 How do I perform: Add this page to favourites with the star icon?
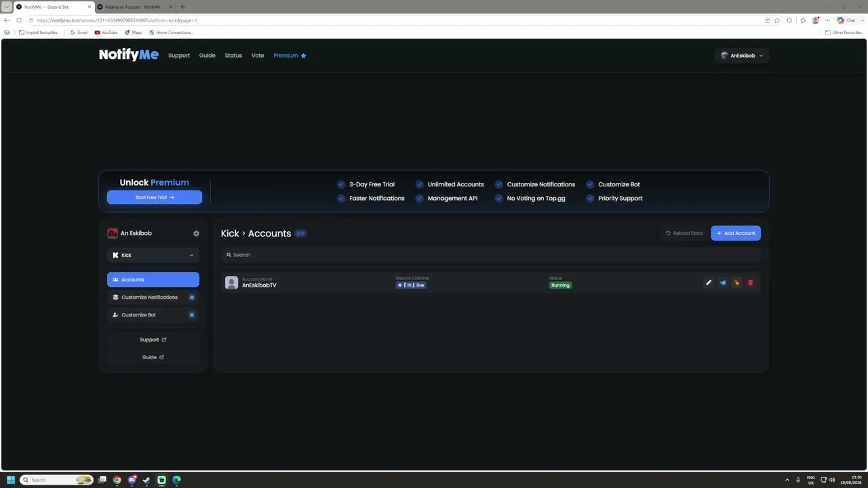pyautogui.click(x=777, y=20)
